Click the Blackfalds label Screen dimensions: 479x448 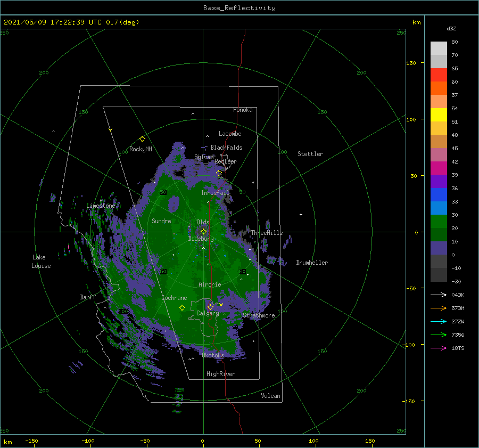coord(226,148)
